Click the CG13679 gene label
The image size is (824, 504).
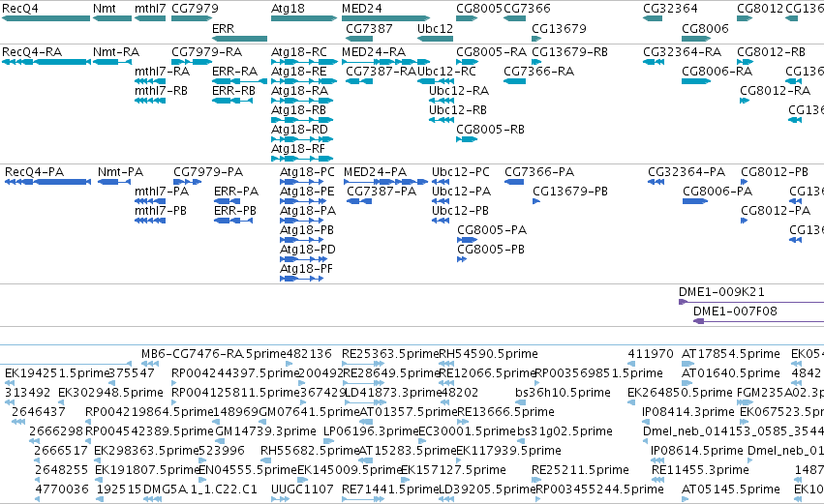tap(559, 29)
